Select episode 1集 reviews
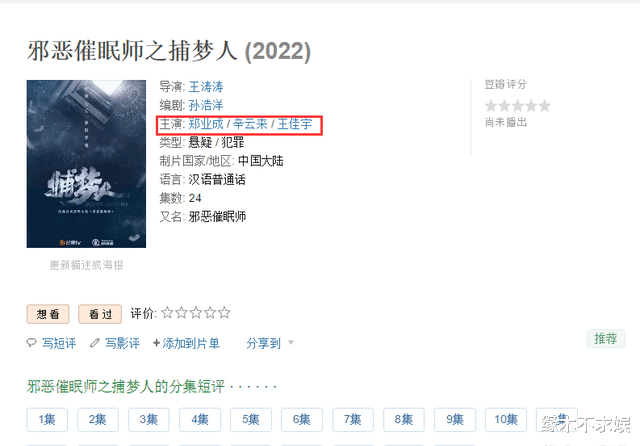 coord(47,419)
